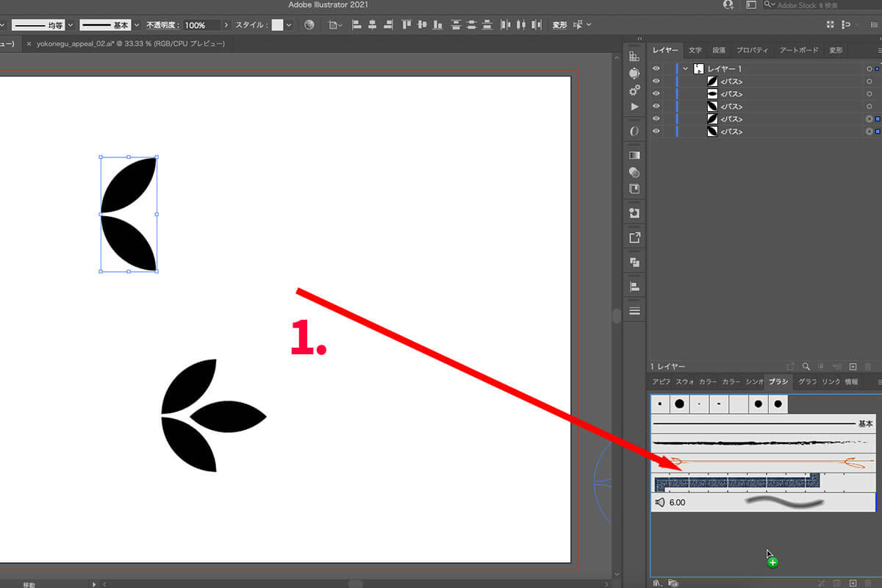The width and height of the screenshot is (882, 588).
Task: Click the Pathfinder panel icon in the dock
Action: pos(634,262)
